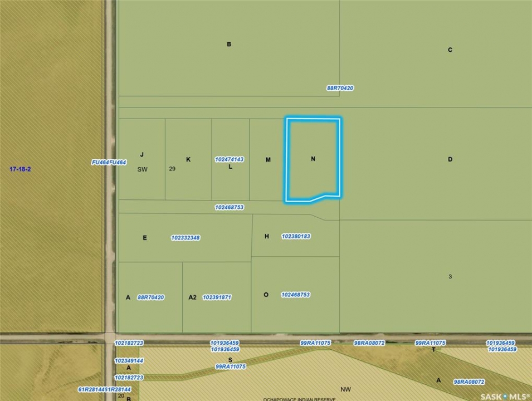Click plan number 102474143 label
This screenshot has width=532, height=401.
pos(230,159)
